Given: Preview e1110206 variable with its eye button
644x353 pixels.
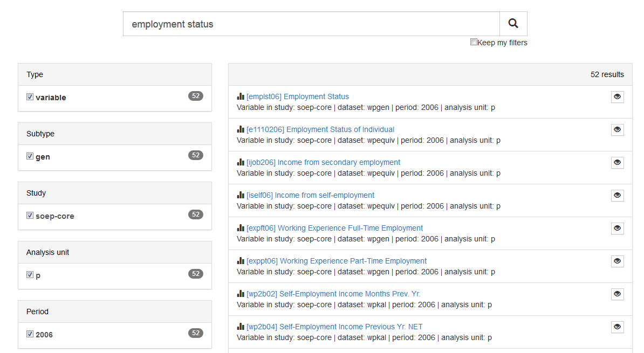Looking at the screenshot, I should pos(617,130).
